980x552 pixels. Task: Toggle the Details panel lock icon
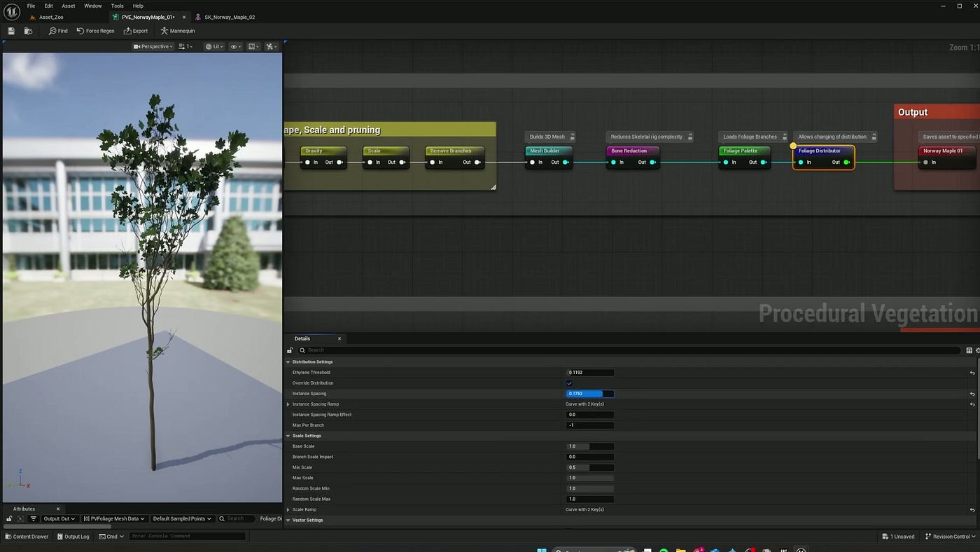[290, 350]
